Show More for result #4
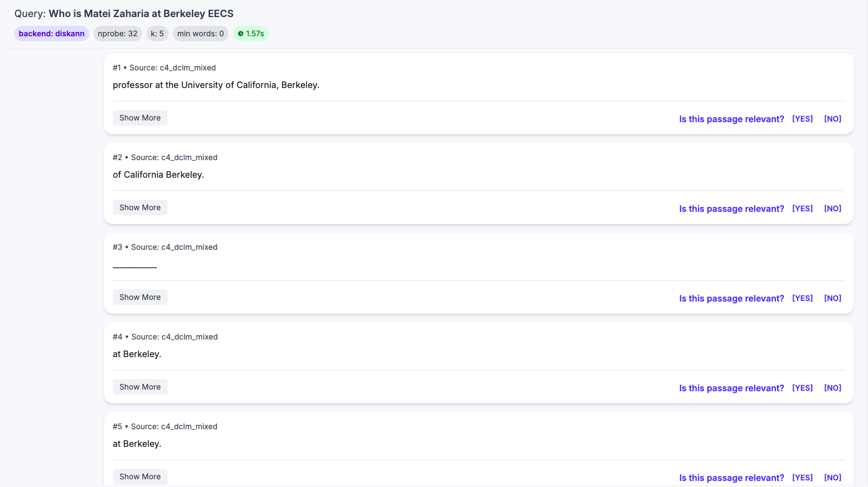Viewport: 868px width, 487px height. [140, 387]
